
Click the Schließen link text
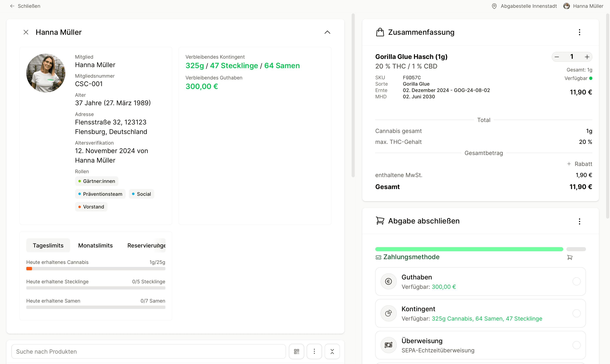pyautogui.click(x=29, y=6)
